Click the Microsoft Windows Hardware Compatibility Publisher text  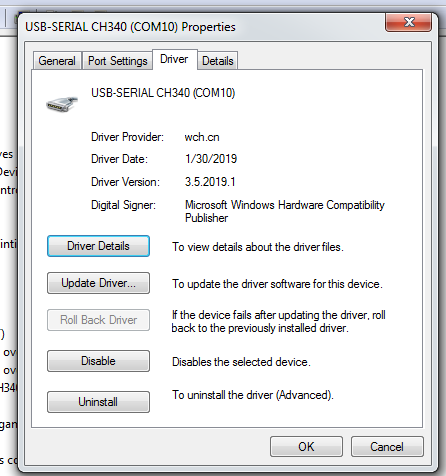(x=285, y=211)
